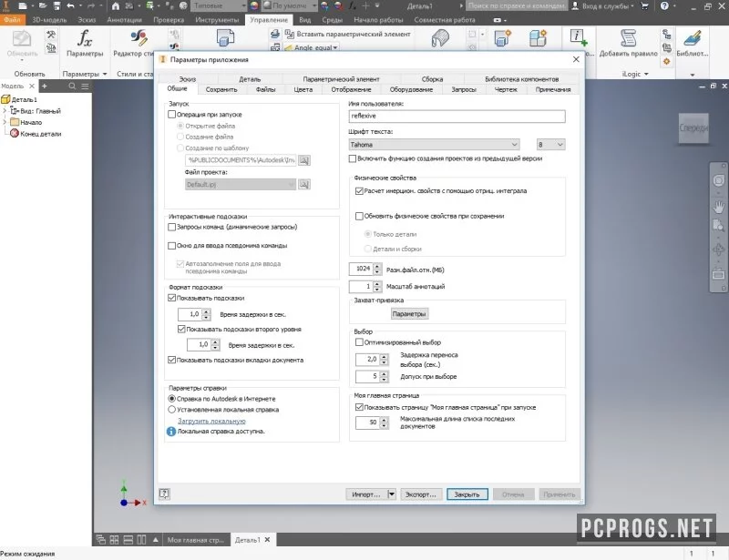Click the Спереди ViewCube face
Screen dimensions: 729x560
[x=693, y=127]
